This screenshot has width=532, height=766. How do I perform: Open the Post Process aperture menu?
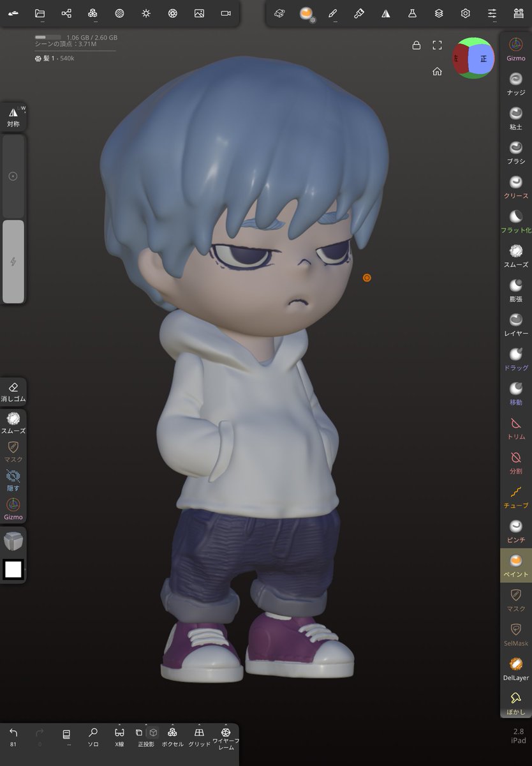click(x=172, y=13)
